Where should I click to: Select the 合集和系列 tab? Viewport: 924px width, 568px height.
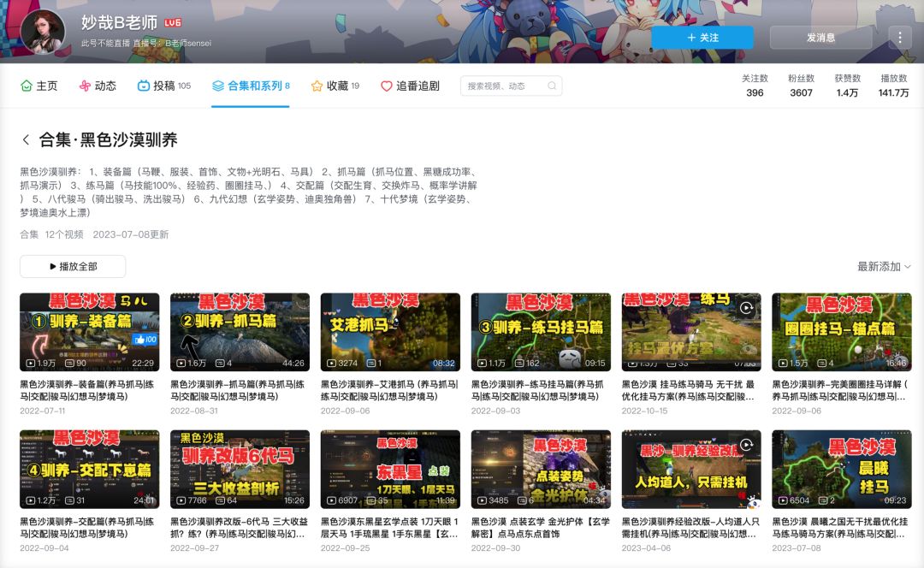[251, 86]
